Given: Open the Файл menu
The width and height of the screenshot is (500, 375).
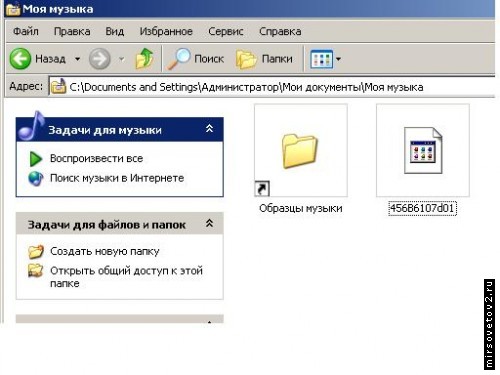Looking at the screenshot, I should pyautogui.click(x=26, y=31).
